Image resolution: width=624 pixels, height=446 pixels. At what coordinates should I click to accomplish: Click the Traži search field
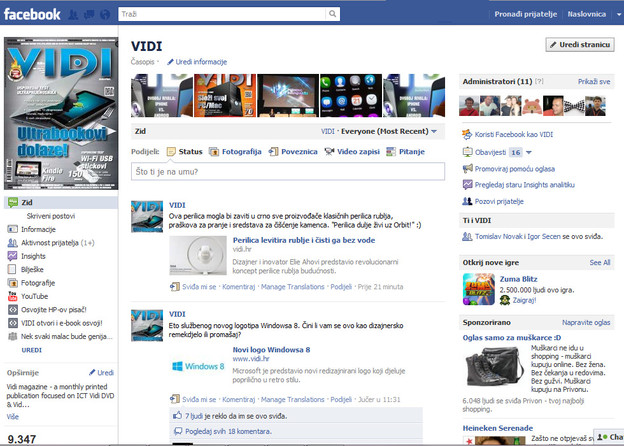pyautogui.click(x=222, y=14)
